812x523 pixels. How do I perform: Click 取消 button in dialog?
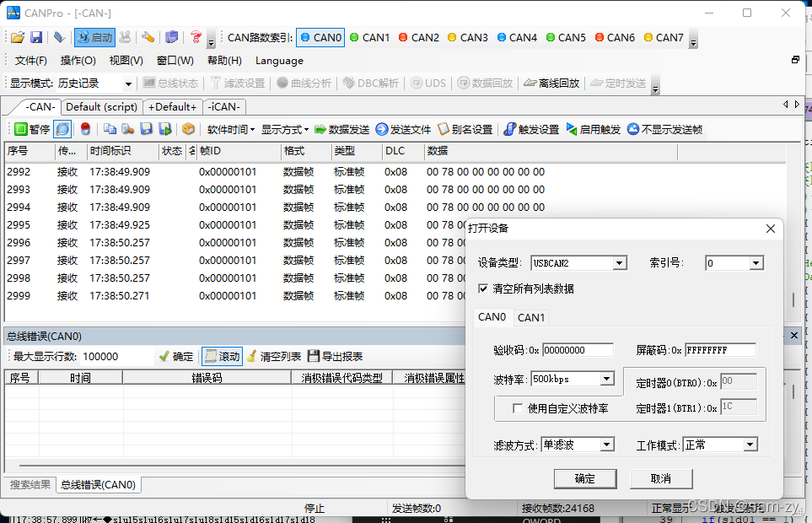click(x=661, y=479)
